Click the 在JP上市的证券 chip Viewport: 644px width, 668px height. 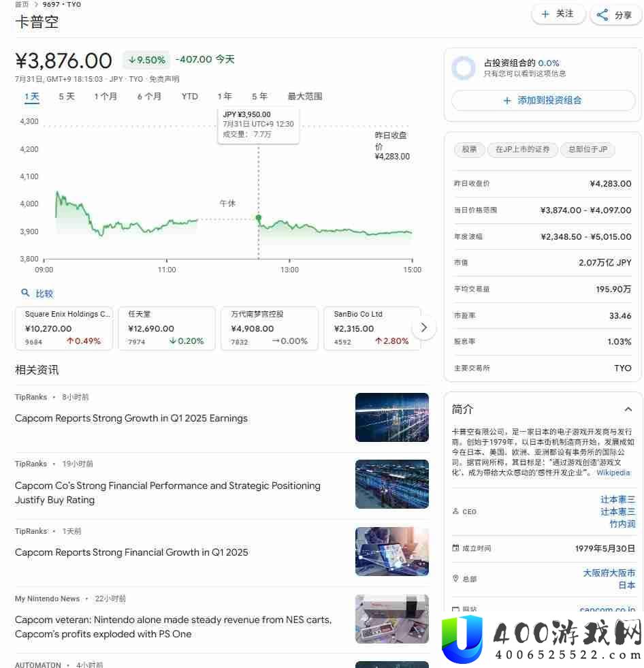522,150
